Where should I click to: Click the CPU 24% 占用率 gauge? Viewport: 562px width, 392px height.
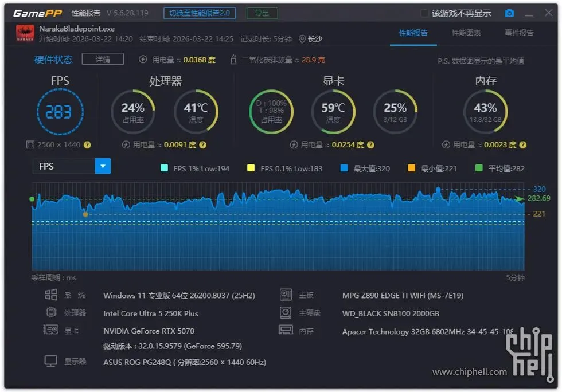[133, 112]
